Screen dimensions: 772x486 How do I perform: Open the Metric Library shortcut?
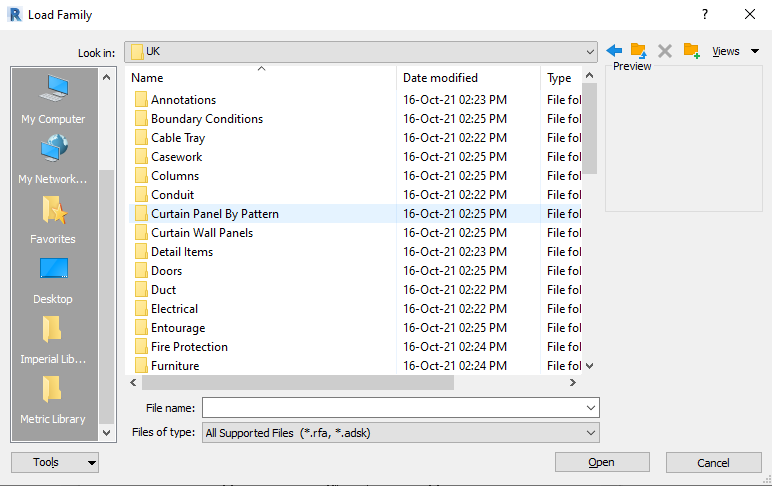(x=53, y=400)
